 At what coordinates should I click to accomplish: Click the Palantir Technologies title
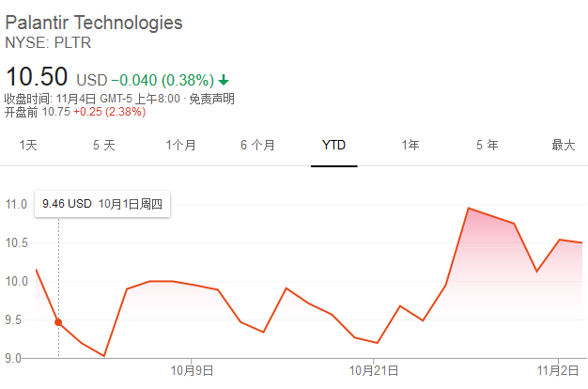click(x=94, y=23)
